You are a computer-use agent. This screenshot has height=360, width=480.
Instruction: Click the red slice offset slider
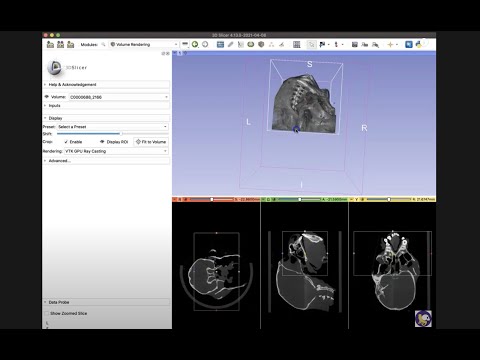tap(211, 199)
